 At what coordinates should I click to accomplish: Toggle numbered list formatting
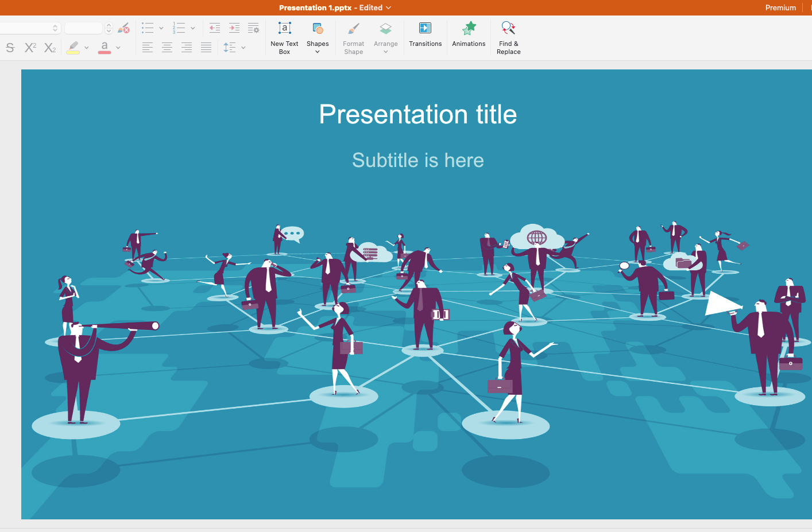click(x=180, y=28)
